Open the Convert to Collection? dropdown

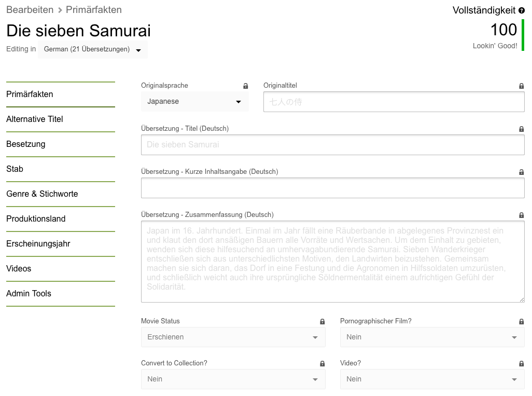click(x=233, y=379)
